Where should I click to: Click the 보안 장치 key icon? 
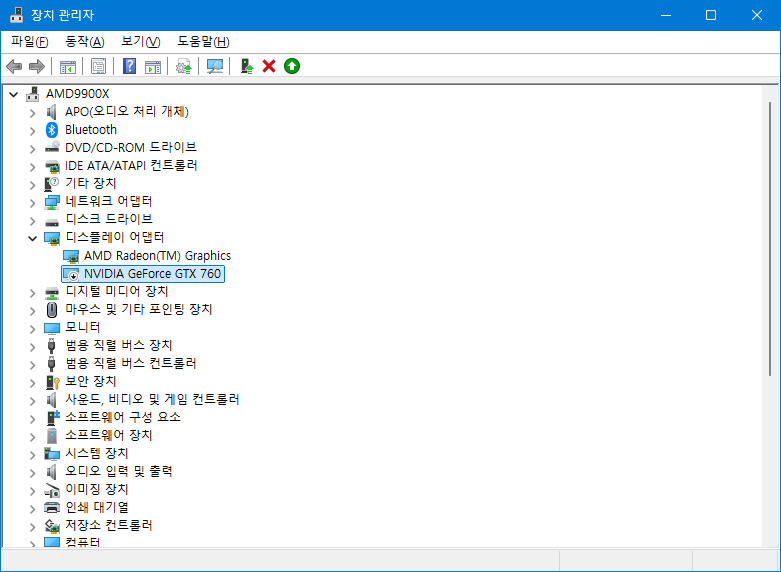pos(52,382)
